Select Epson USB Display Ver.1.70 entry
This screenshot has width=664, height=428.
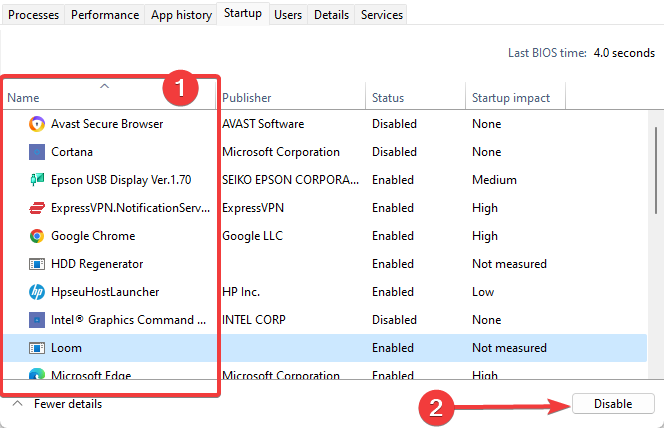point(121,180)
